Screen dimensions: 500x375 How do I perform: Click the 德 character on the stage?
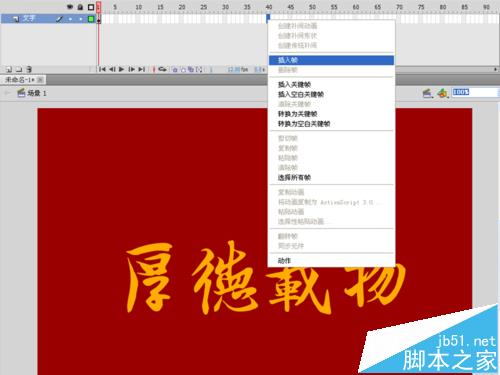coord(225,277)
